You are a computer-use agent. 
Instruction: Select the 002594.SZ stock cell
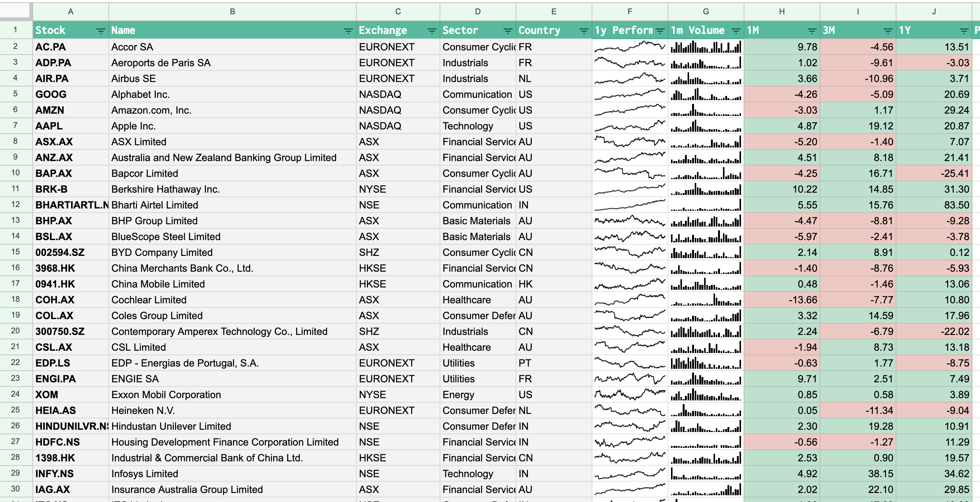71,252
